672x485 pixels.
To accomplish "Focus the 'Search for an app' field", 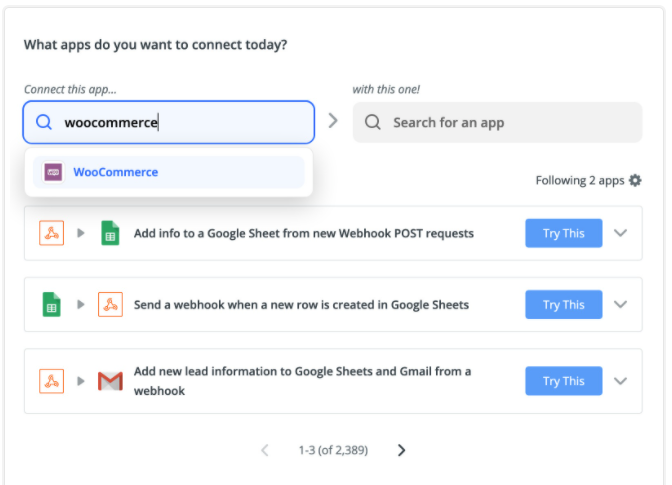I will tap(497, 122).
